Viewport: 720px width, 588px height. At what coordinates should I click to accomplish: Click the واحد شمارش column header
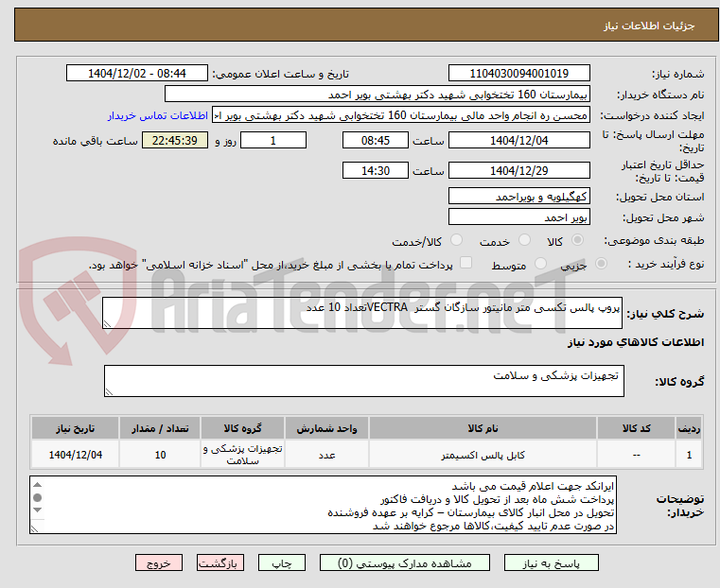click(x=326, y=428)
